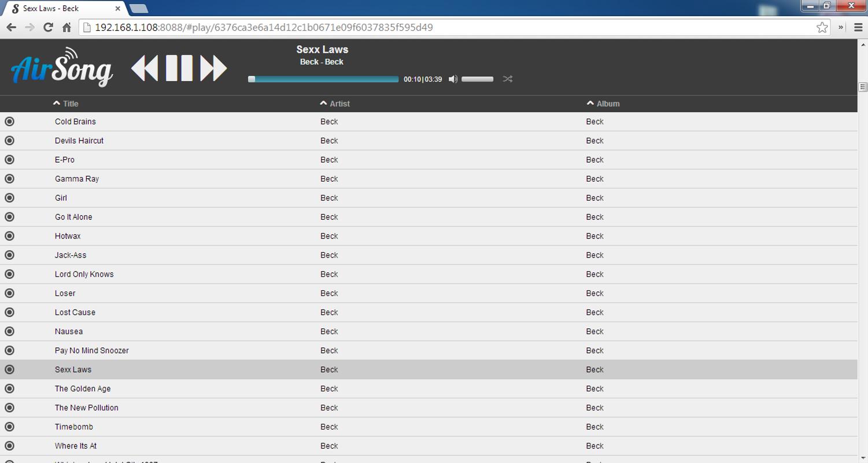Click the Album cell in The Golden Age row
The image size is (868, 463).
click(594, 389)
